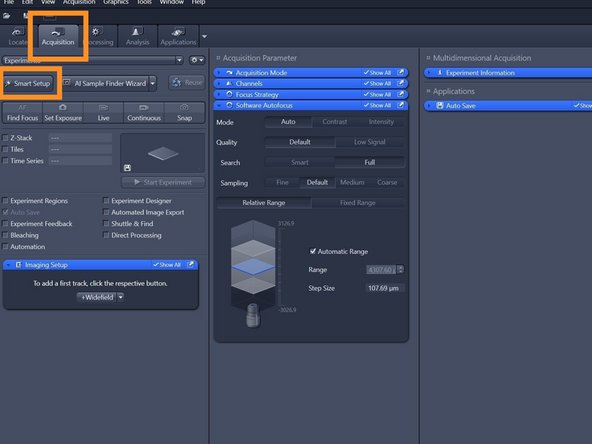Set Quality to Low Signal
Screen dimensions: 592x444
click(x=370, y=142)
